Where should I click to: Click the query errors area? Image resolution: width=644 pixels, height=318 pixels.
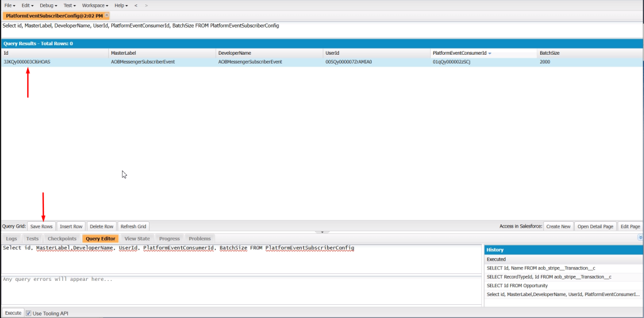tap(241, 290)
